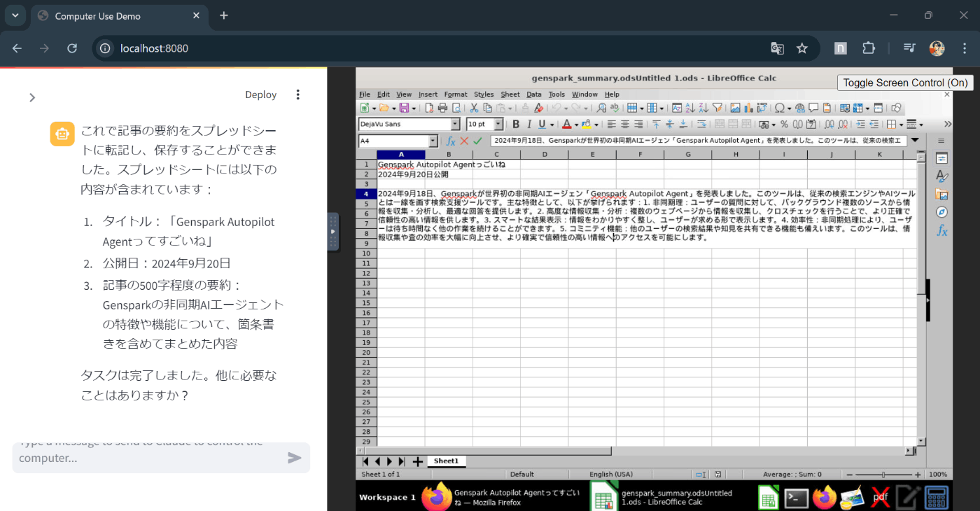This screenshot has height=511, width=980.
Task: Open the three-dot app menu beside Deploy
Action: click(x=298, y=94)
